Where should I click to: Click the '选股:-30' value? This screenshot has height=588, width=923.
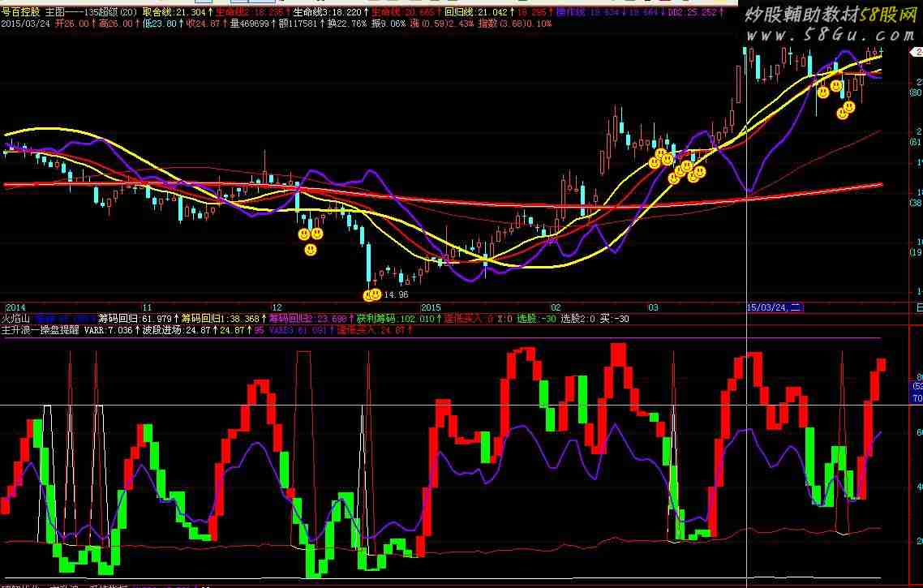[536, 319]
